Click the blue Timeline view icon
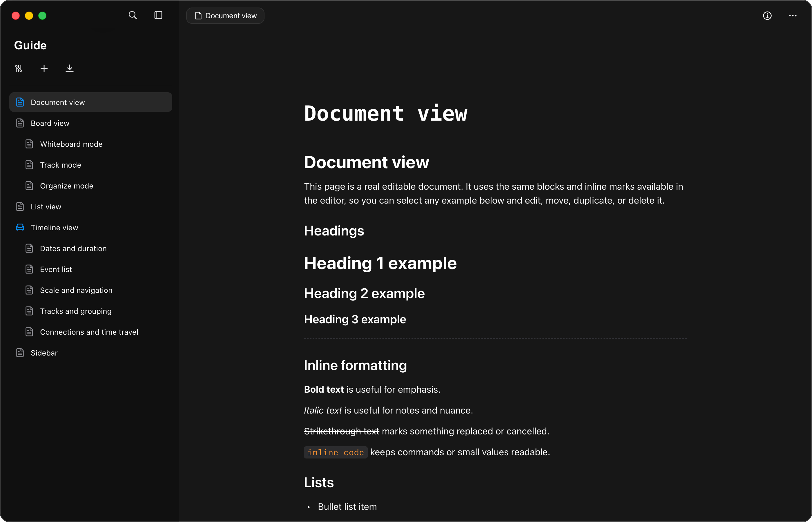Image resolution: width=812 pixels, height=522 pixels. (x=20, y=227)
